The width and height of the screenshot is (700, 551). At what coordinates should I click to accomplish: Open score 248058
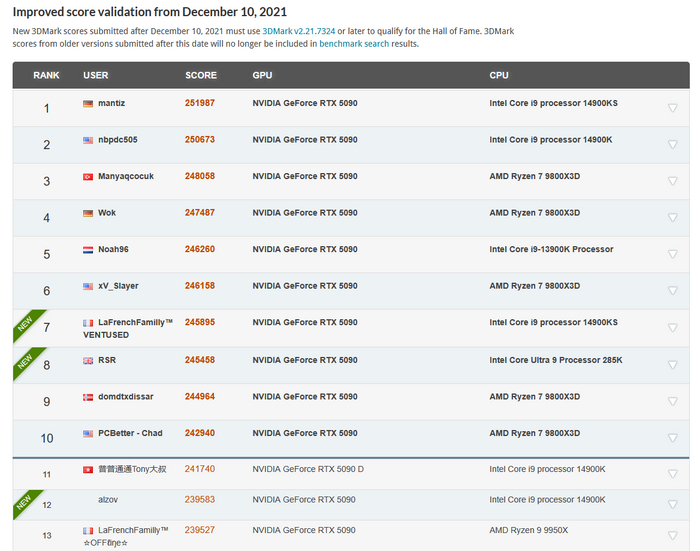point(200,176)
